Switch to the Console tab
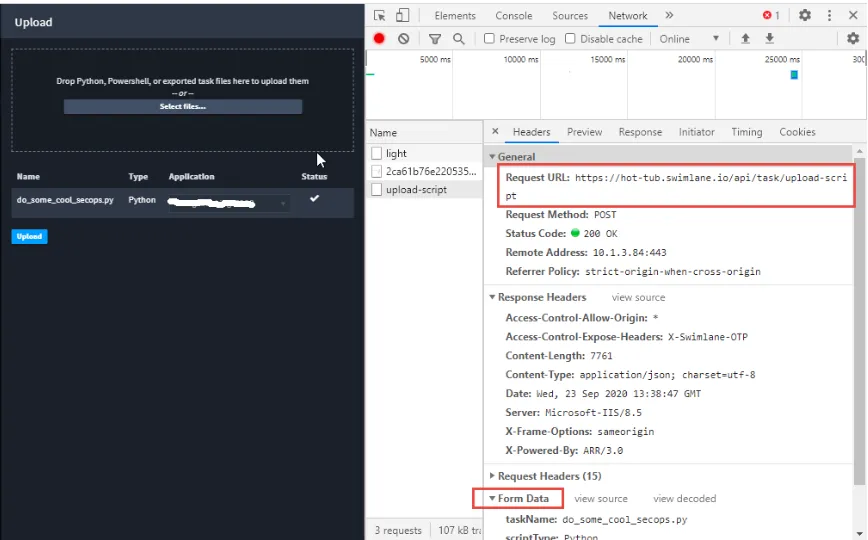 [x=514, y=16]
